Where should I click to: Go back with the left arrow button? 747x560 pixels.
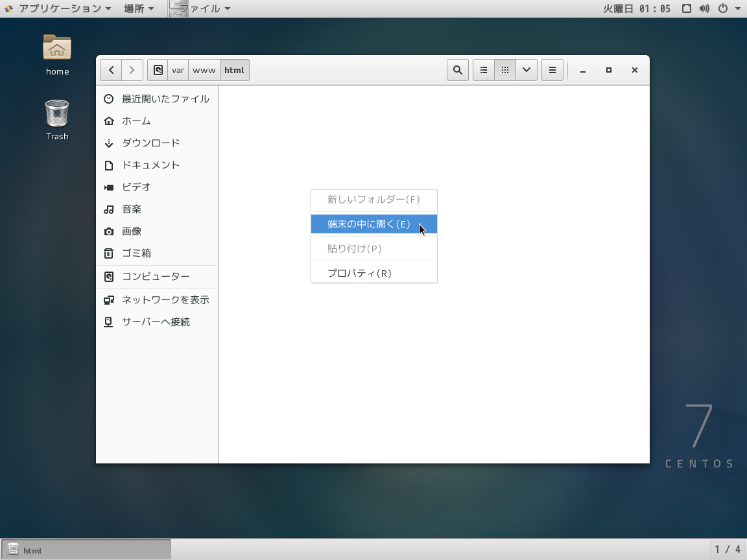coord(111,70)
